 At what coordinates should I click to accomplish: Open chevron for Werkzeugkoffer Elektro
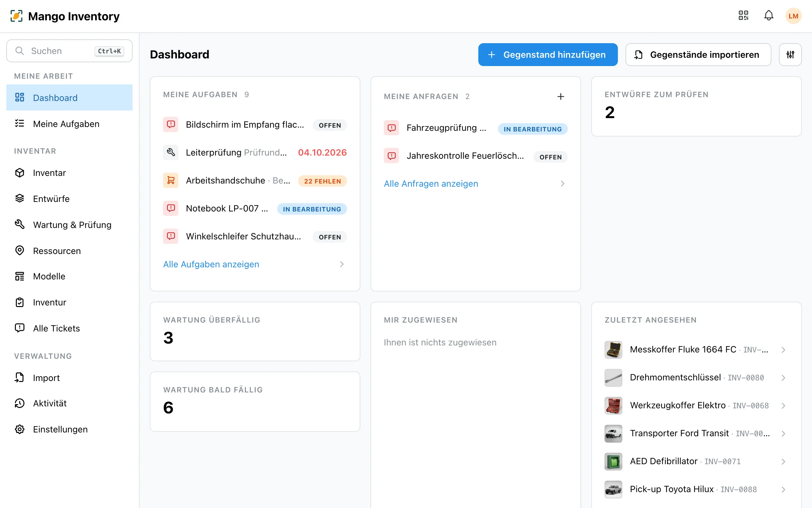pyautogui.click(x=783, y=405)
